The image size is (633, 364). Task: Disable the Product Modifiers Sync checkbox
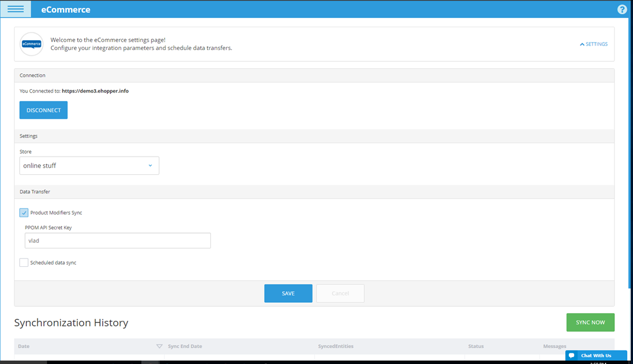[x=24, y=213]
